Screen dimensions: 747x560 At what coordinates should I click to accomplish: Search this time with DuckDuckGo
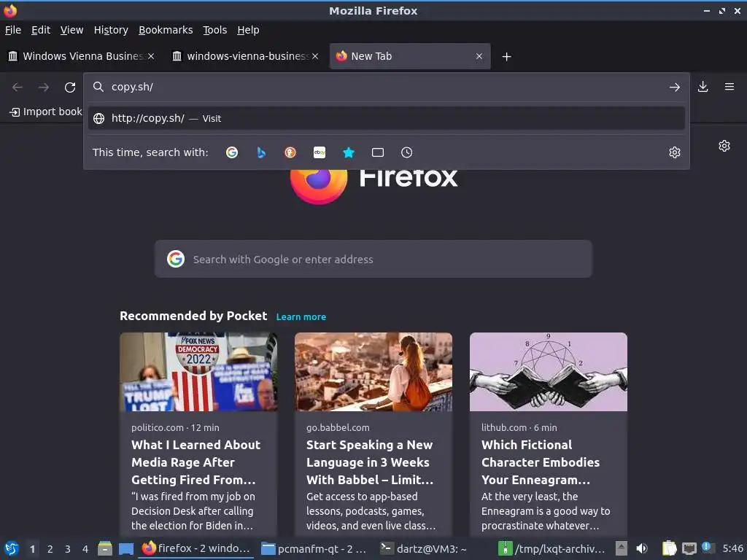tap(290, 152)
